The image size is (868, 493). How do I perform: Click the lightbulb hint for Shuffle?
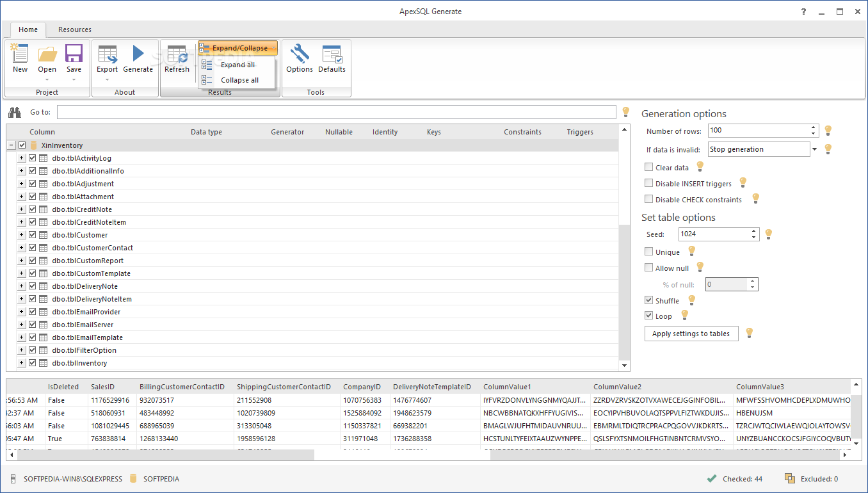coord(691,300)
